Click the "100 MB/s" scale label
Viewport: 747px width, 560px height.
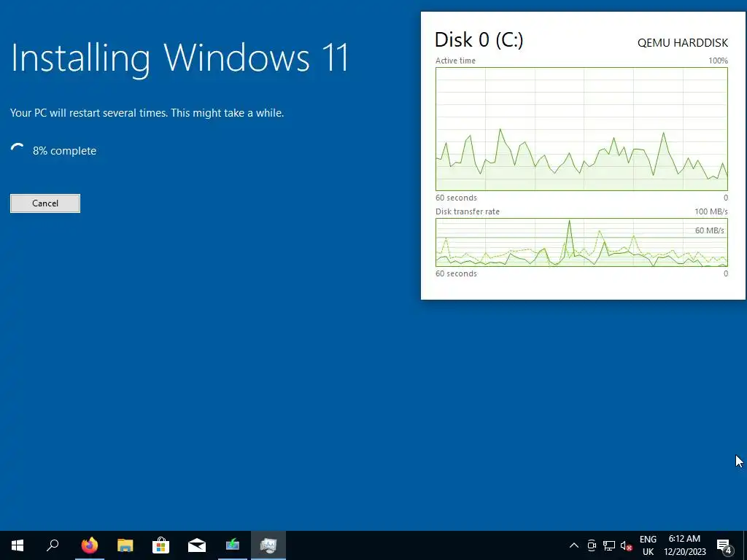click(x=711, y=211)
